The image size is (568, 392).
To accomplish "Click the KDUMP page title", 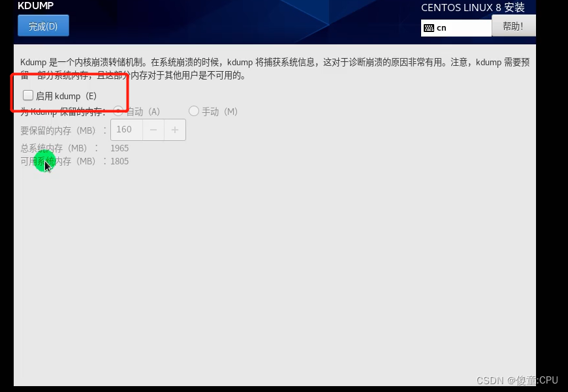I will 35,6.
